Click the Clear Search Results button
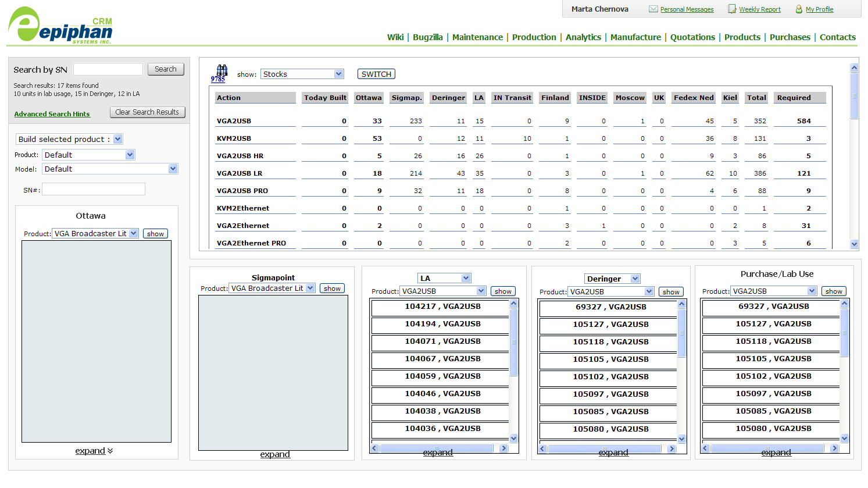The height and width of the screenshot is (488, 868). pos(147,112)
